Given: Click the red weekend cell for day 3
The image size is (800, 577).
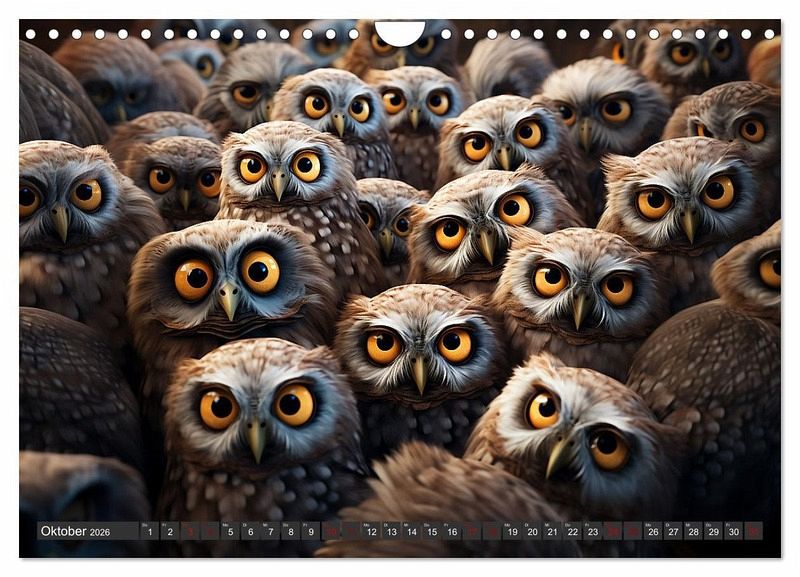Looking at the screenshot, I should [189, 531].
